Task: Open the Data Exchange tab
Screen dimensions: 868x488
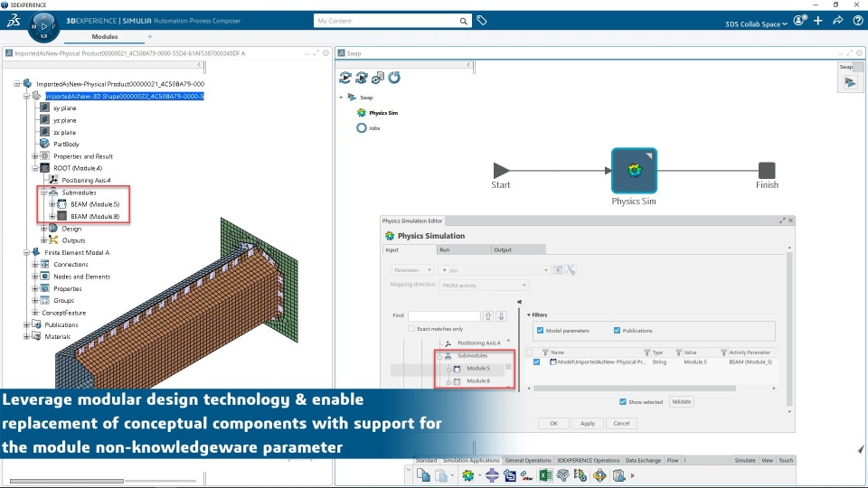Action: [x=643, y=460]
